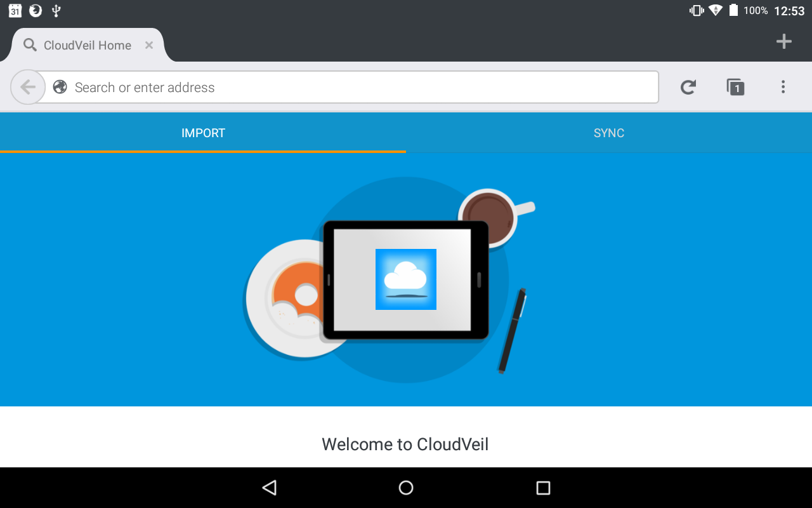Tap the Firefox notification icon in status bar
This screenshot has height=508, width=812.
point(36,10)
